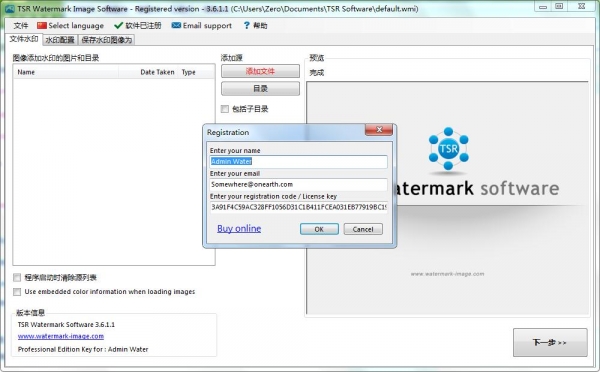The height and width of the screenshot is (372, 600).
Task: Open the 帮助 menu
Action: coord(255,26)
